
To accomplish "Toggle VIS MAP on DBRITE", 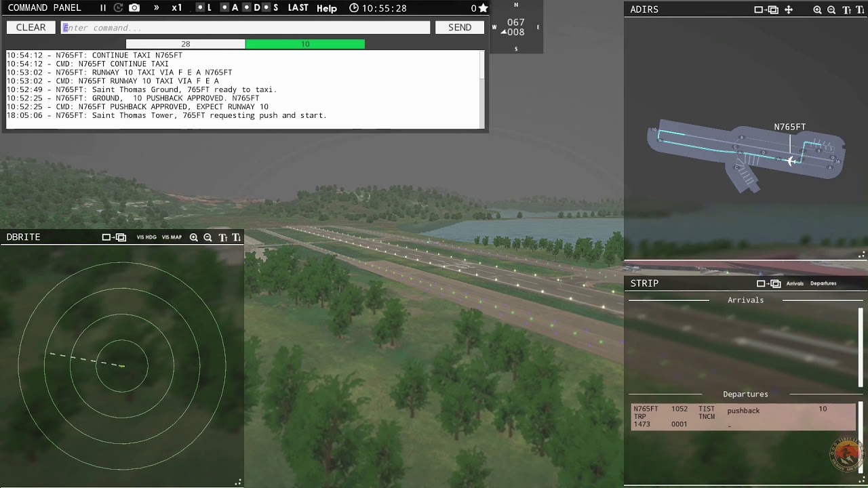I will (x=172, y=237).
